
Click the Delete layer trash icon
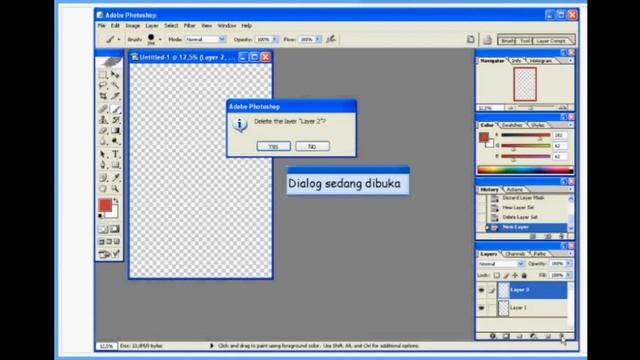(562, 336)
